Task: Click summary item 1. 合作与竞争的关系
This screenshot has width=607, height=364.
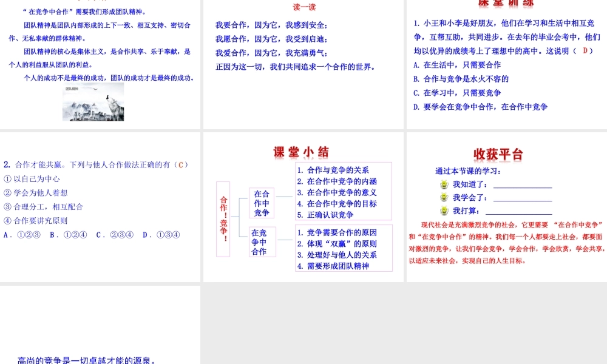Action: (333, 170)
